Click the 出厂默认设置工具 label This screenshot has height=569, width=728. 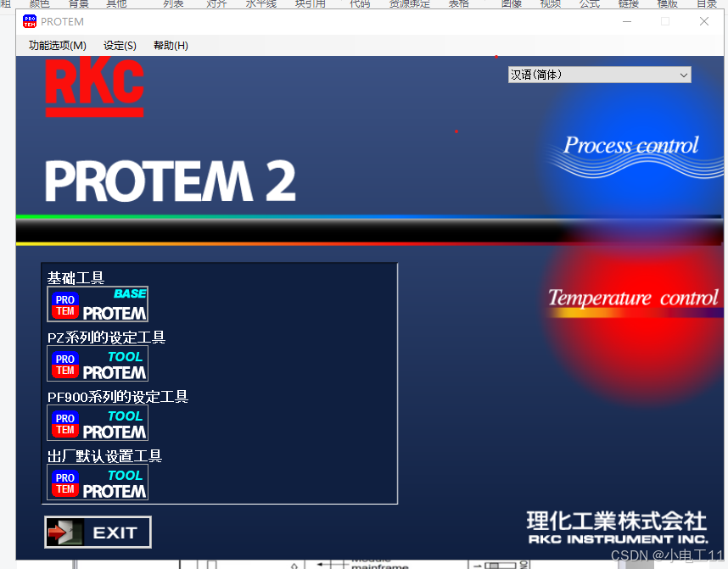[104, 456]
